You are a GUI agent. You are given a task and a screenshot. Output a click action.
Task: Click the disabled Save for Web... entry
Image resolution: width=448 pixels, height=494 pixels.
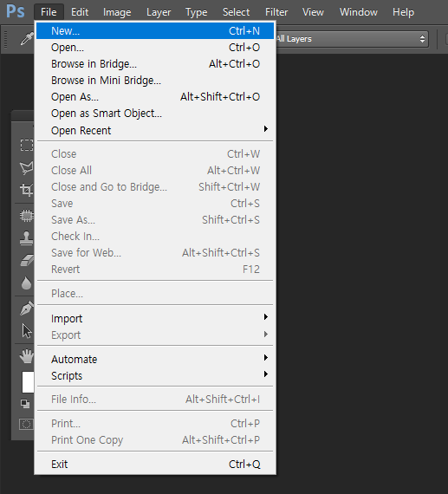tap(155, 253)
